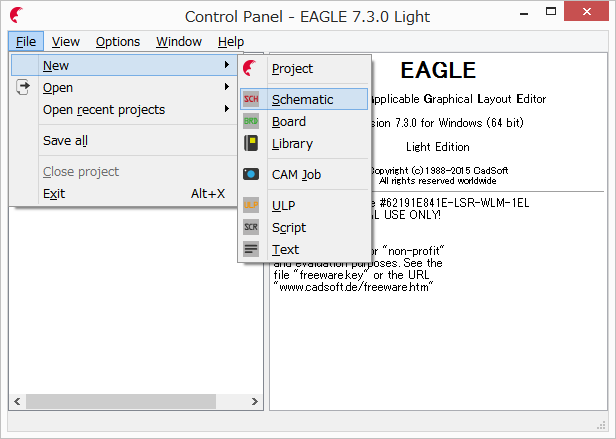This screenshot has width=616, height=439.
Task: Click the 'Light Edition' text
Action: coord(438,147)
